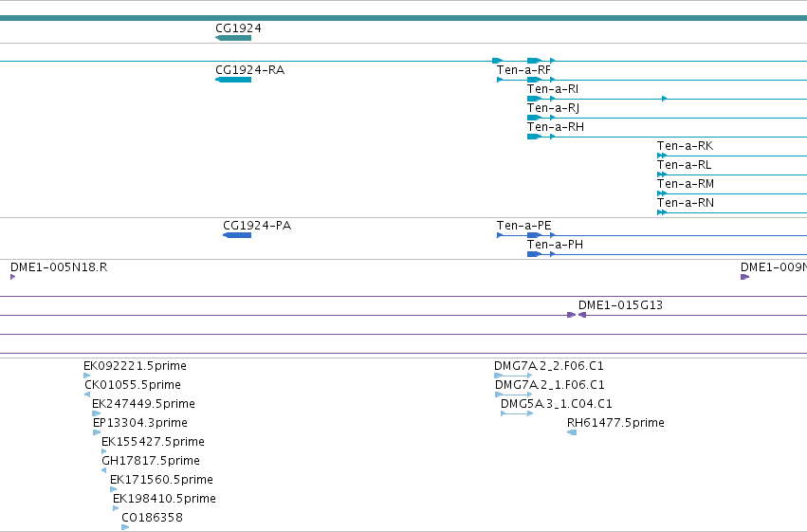Select the CG1924-RA label

[x=249, y=69]
